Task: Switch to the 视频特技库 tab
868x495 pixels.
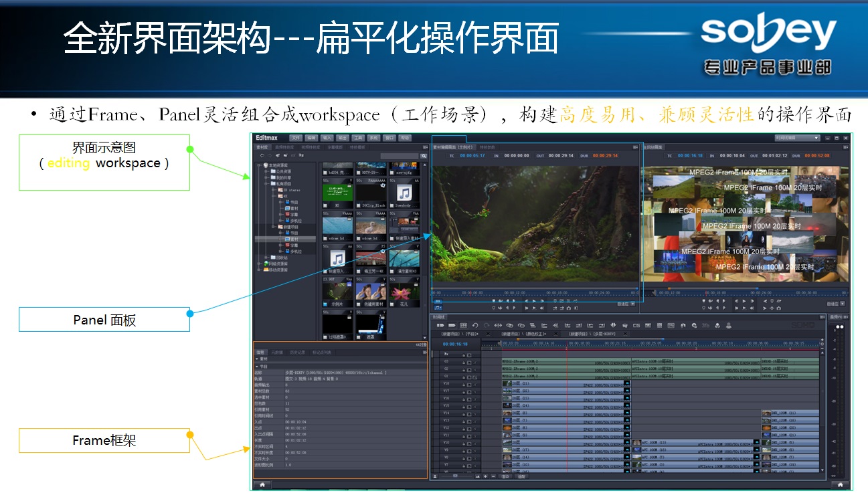Action: point(311,147)
